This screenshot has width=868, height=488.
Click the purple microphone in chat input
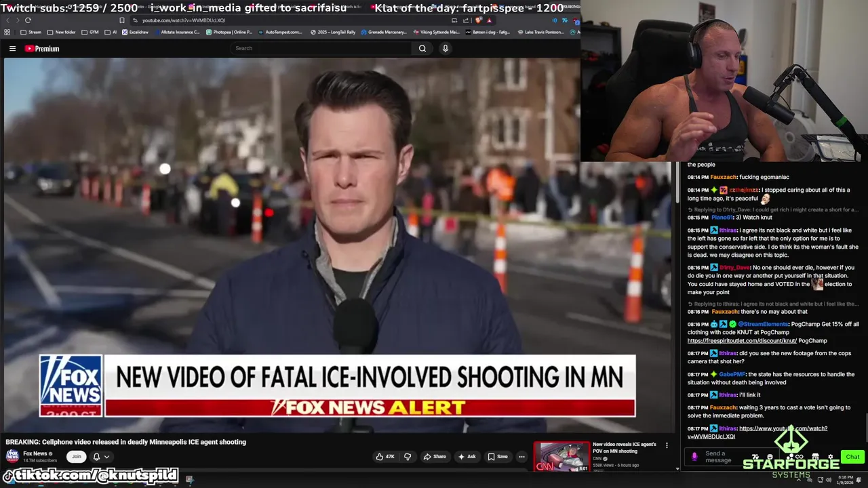click(694, 457)
